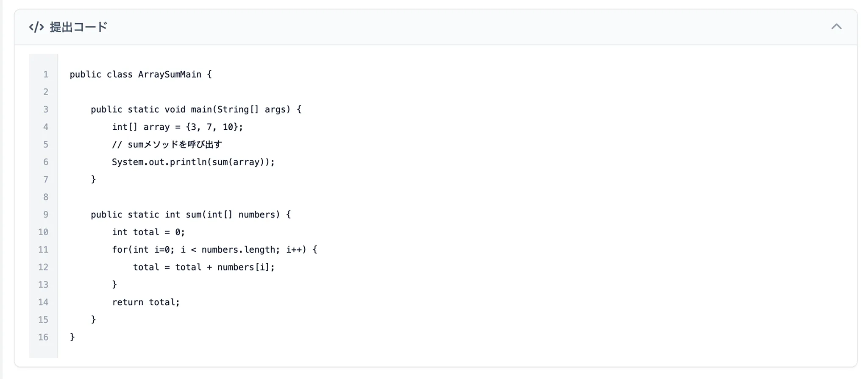Place cursor on the array initialization line
Screen dimensions: 868x379
pos(177,127)
